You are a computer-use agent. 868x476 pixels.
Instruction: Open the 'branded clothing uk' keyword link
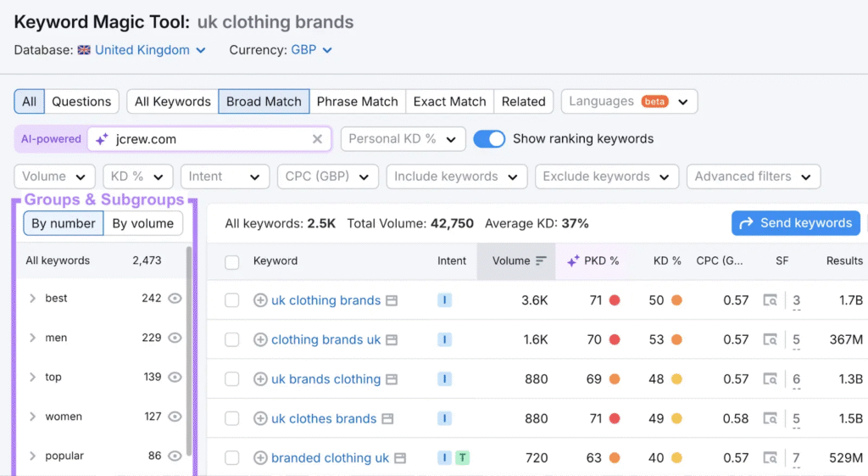click(330, 457)
